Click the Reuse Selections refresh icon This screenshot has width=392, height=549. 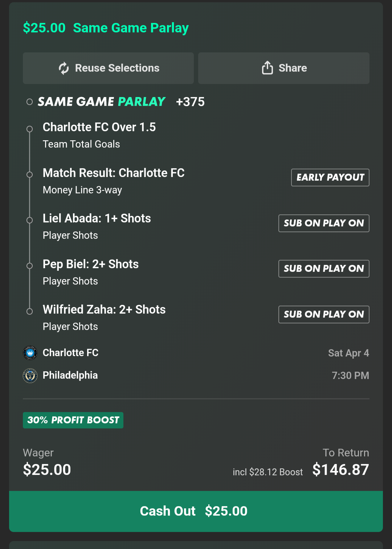pyautogui.click(x=64, y=68)
